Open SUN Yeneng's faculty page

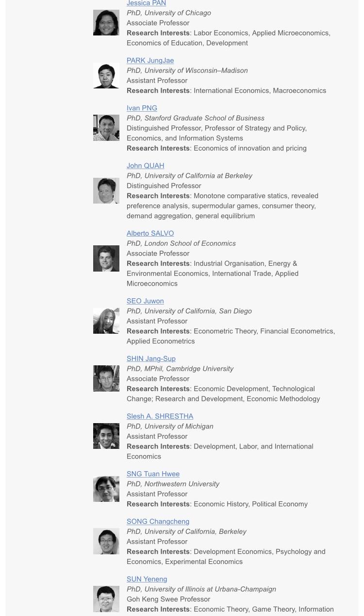click(147, 579)
